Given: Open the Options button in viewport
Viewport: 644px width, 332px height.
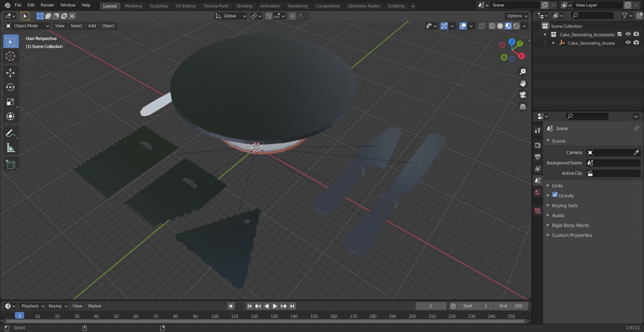Looking at the screenshot, I should pos(517,16).
